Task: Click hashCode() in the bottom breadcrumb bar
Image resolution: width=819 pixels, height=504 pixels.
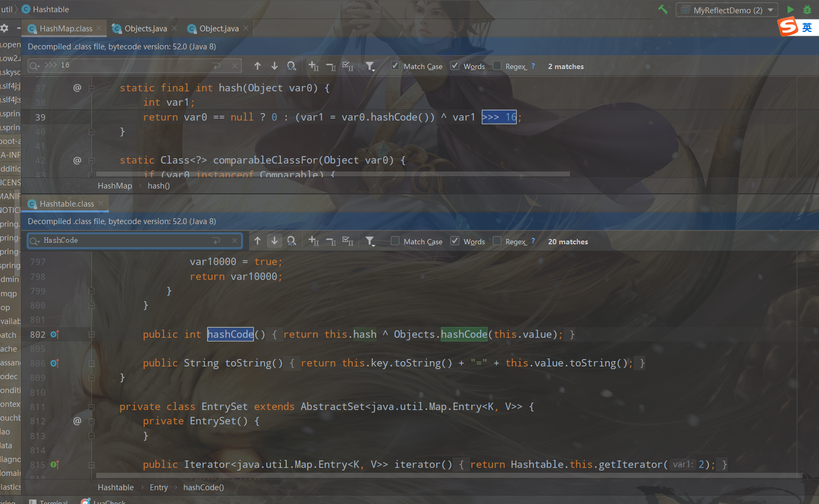Action: pyautogui.click(x=203, y=487)
